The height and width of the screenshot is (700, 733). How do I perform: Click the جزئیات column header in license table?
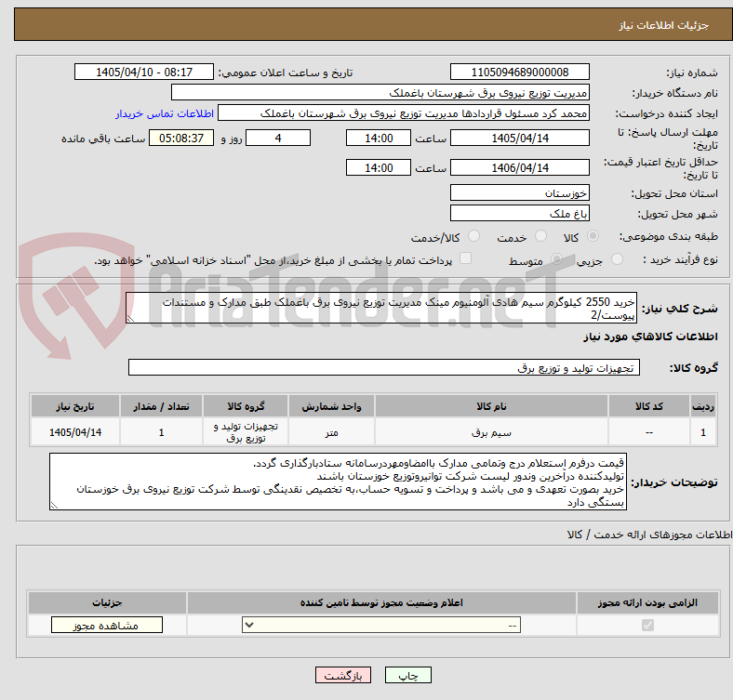tap(107, 602)
